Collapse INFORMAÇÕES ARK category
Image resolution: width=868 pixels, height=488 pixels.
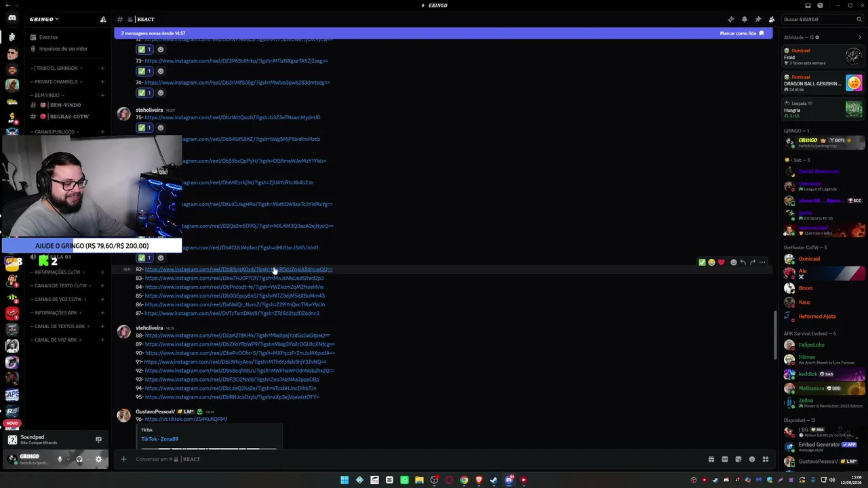56,312
